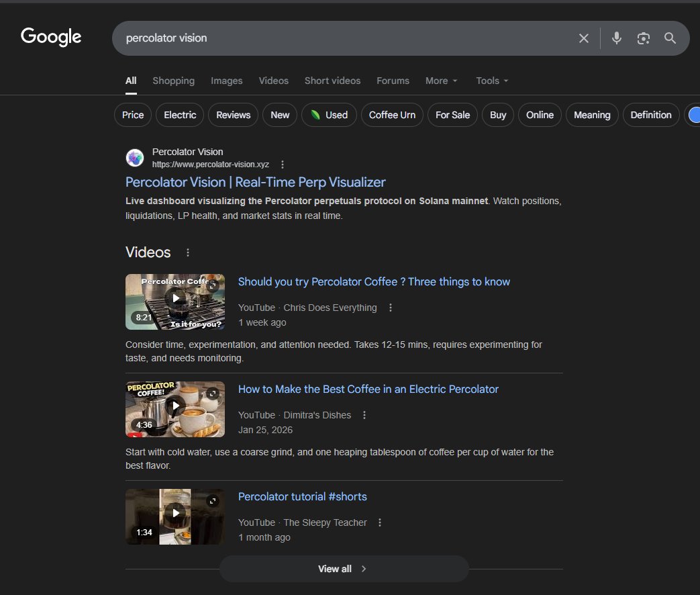Open three-dot menu for The Sleepy Teacher video
Screen dimensions: 700x595
[x=380, y=522]
